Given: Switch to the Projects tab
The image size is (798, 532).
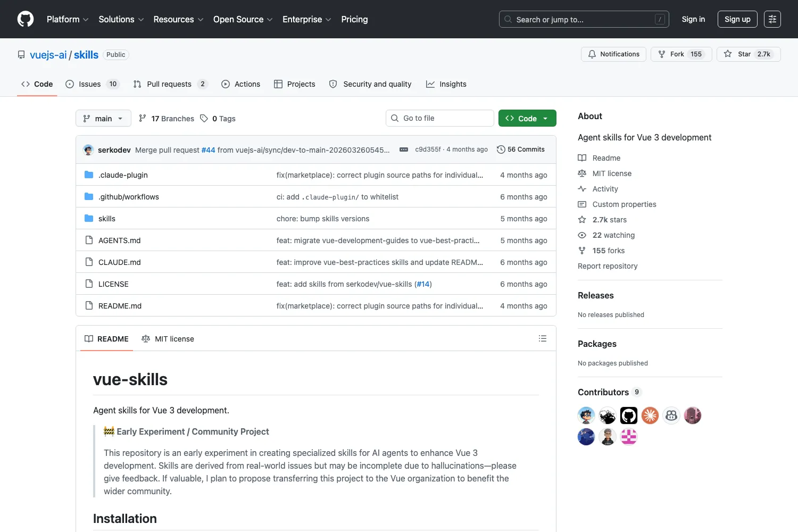Looking at the screenshot, I should 295,84.
